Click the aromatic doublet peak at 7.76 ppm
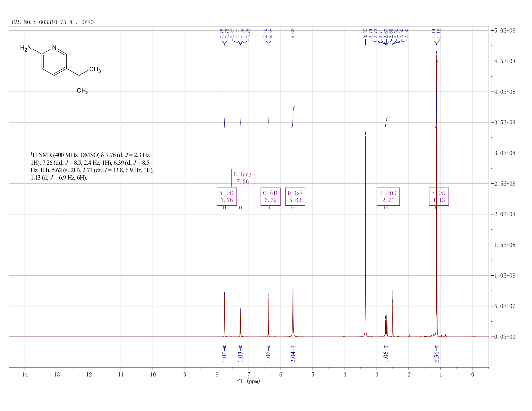532x411 pixels. (224, 317)
